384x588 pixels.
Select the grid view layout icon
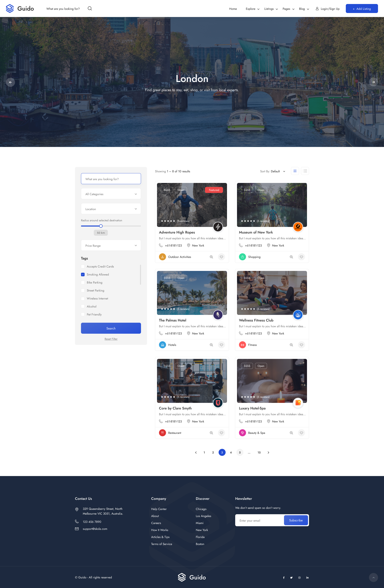295,171
